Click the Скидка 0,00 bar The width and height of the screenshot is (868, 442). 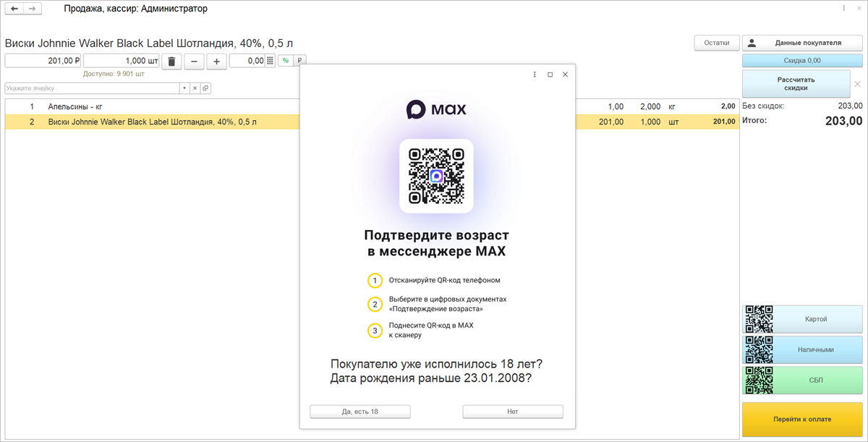pyautogui.click(x=802, y=61)
